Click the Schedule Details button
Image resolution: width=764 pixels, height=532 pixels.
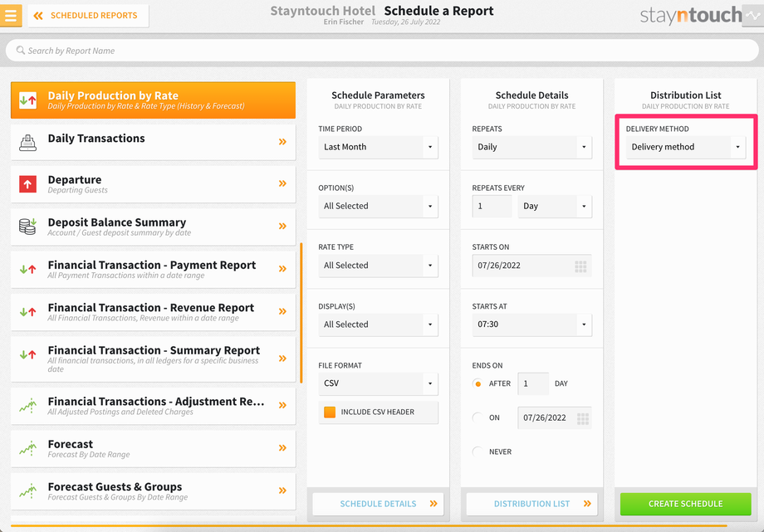point(378,504)
